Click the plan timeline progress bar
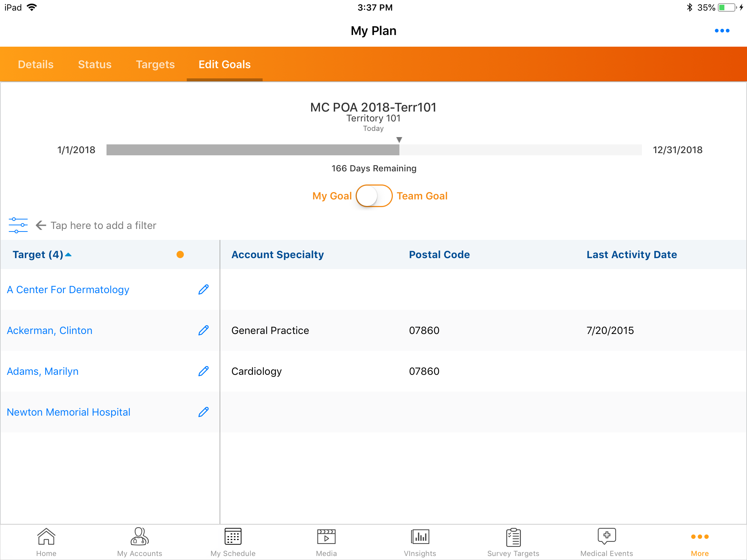The width and height of the screenshot is (747, 560). coord(373,150)
